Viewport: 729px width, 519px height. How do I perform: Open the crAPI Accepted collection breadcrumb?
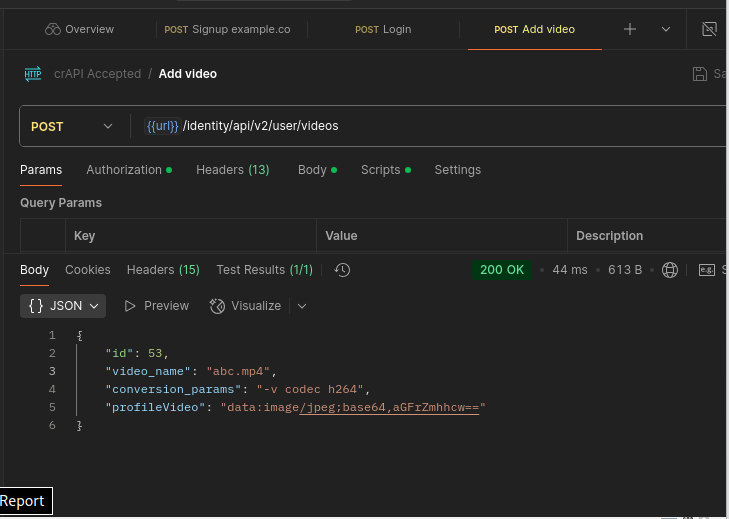(x=98, y=74)
